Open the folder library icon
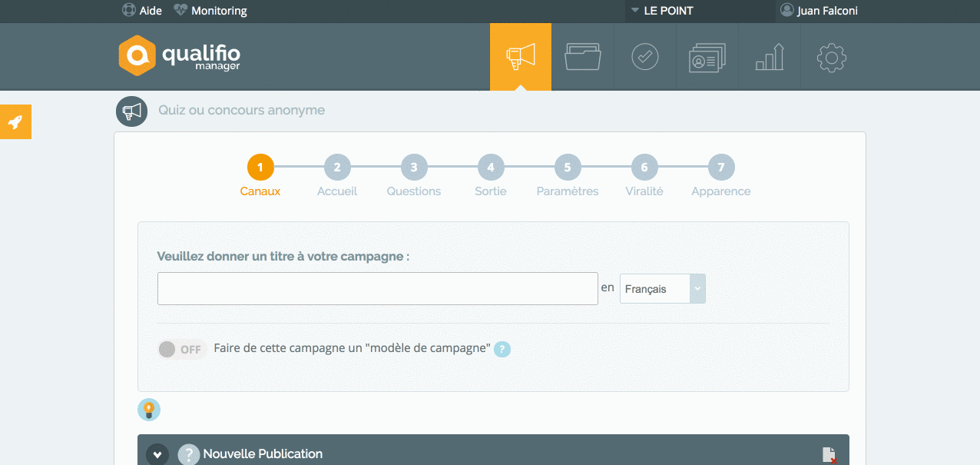This screenshot has height=465, width=980. pyautogui.click(x=583, y=57)
